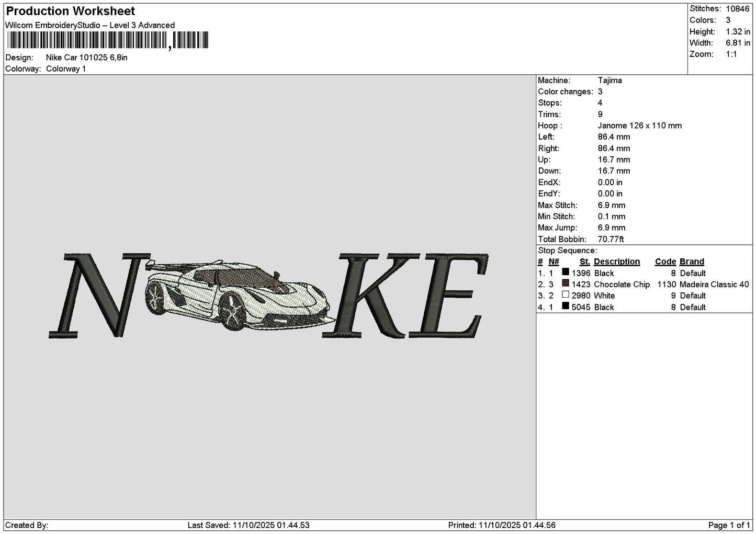Click the width value 6.81 in

tap(738, 43)
